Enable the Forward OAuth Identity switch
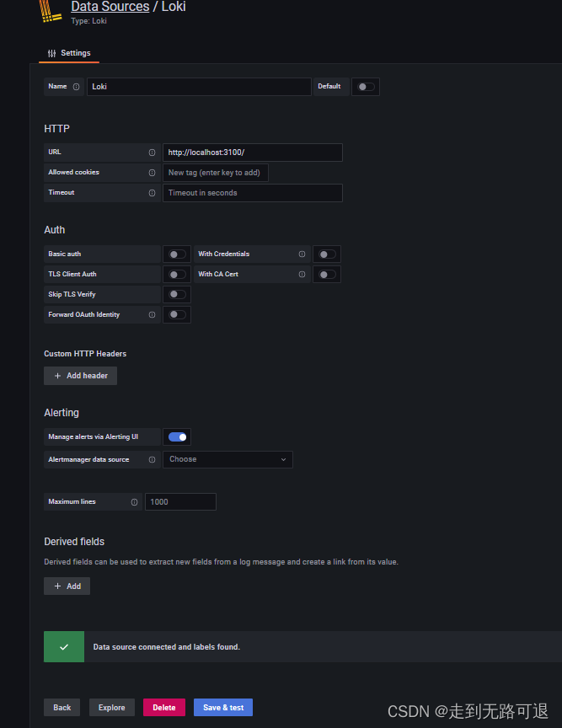 click(x=177, y=315)
